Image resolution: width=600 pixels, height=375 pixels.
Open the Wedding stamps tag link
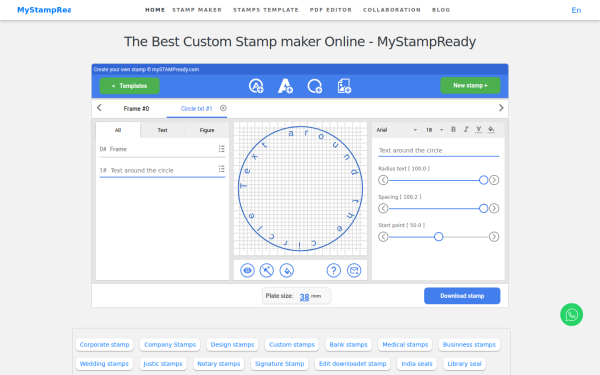click(x=104, y=364)
